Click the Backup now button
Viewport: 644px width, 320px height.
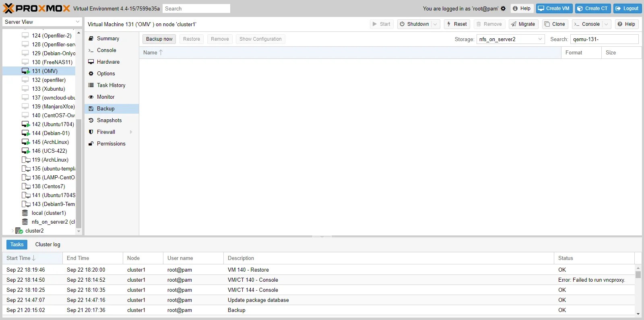click(159, 39)
